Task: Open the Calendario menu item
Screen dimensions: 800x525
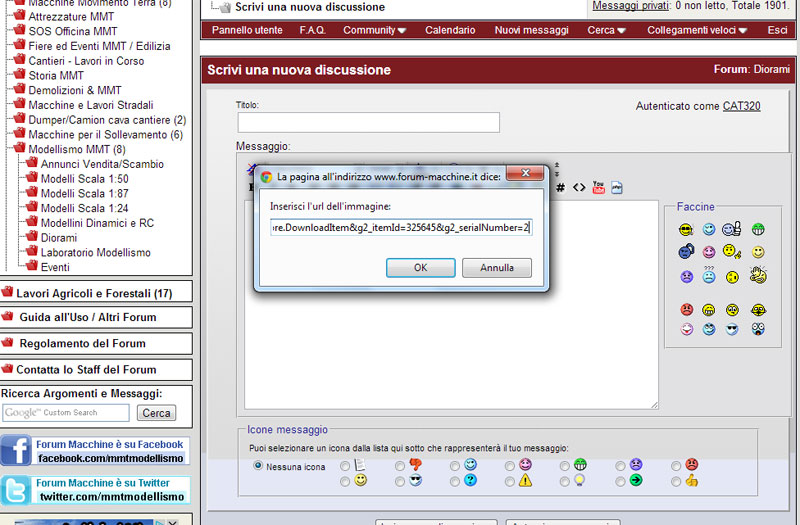Action: pos(450,30)
